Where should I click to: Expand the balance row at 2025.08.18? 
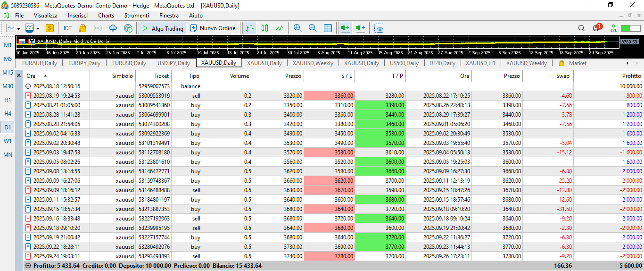[x=28, y=86]
